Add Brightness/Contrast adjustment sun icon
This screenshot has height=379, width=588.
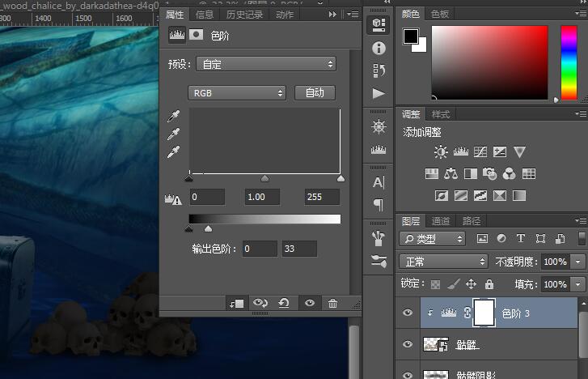pyautogui.click(x=441, y=151)
